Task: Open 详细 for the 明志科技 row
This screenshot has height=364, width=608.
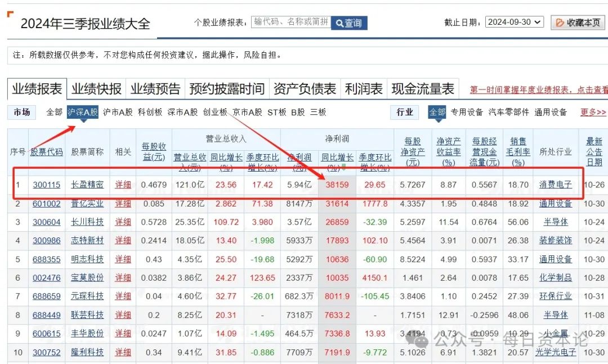Action: point(123,259)
